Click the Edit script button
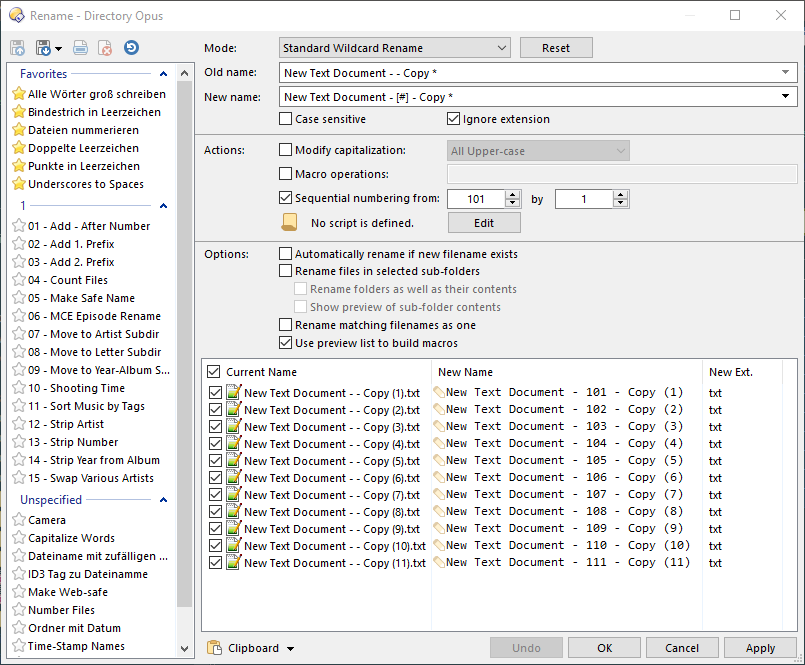The height and width of the screenshot is (665, 805). pos(484,223)
